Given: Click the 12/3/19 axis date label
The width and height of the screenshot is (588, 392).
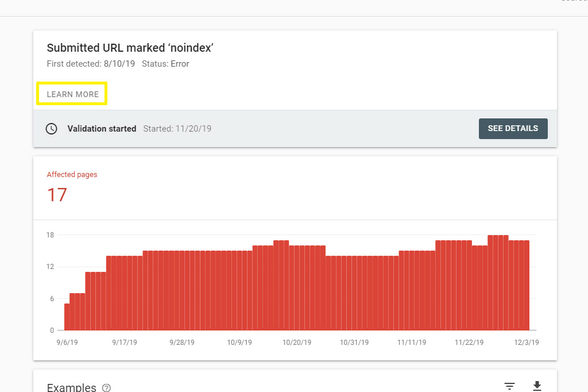Looking at the screenshot, I should (527, 343).
